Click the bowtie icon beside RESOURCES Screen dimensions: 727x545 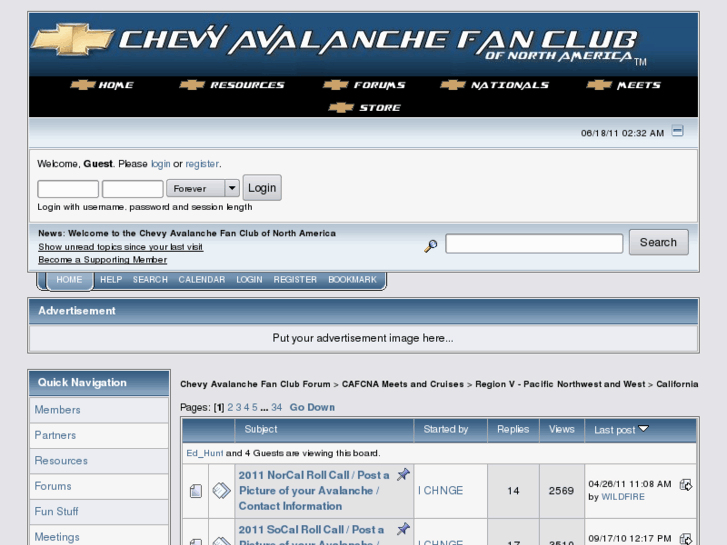click(192, 85)
